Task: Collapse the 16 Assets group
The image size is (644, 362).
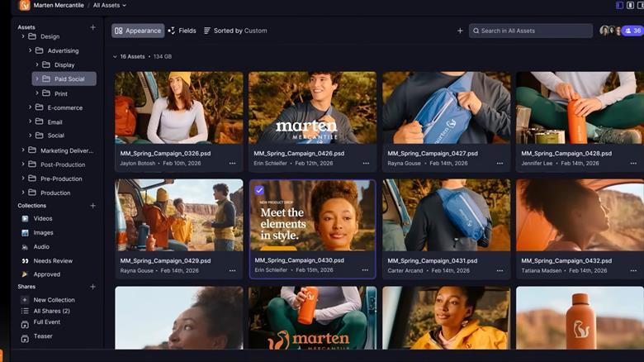Action: point(115,57)
